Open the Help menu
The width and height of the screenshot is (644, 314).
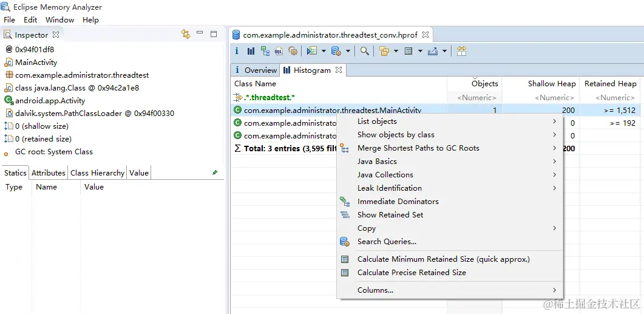click(x=91, y=19)
